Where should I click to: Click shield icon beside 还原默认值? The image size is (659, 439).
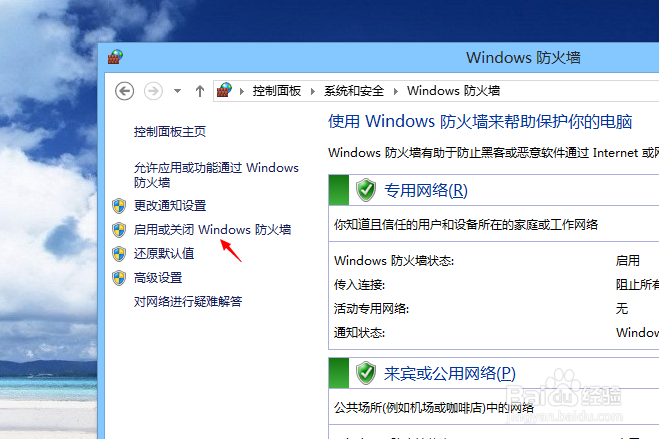tap(119, 254)
